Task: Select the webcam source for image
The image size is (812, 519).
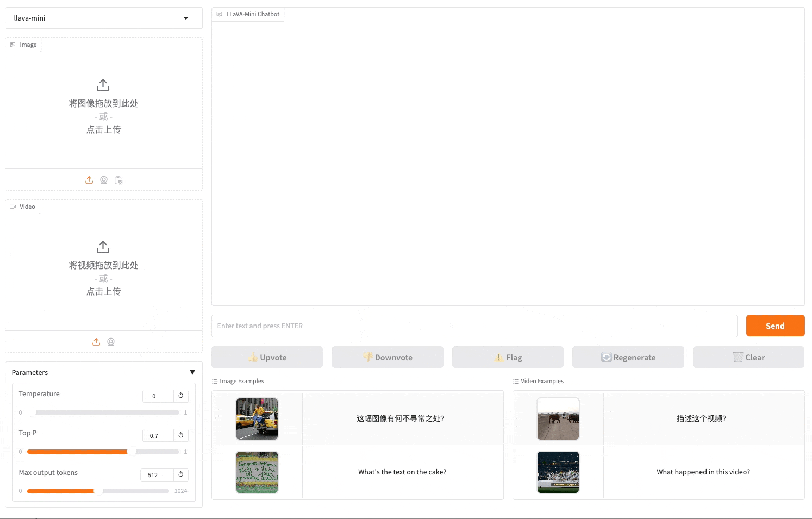Action: [x=104, y=180]
